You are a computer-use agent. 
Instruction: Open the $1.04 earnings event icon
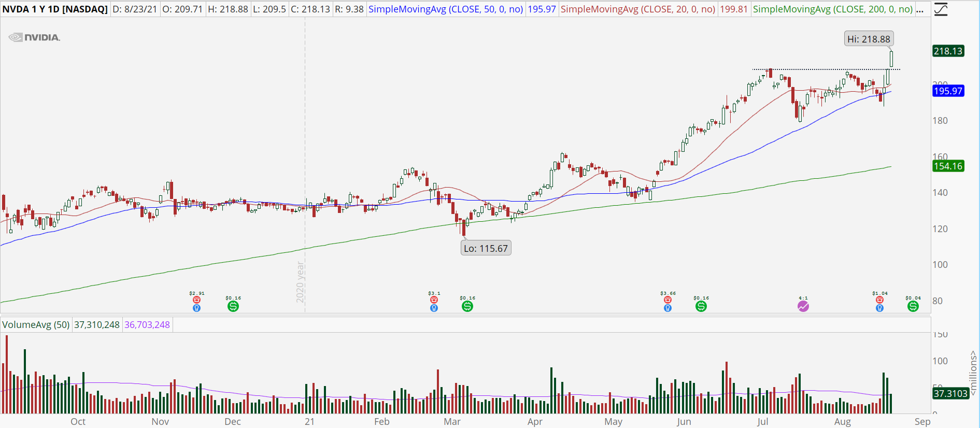coord(879,300)
